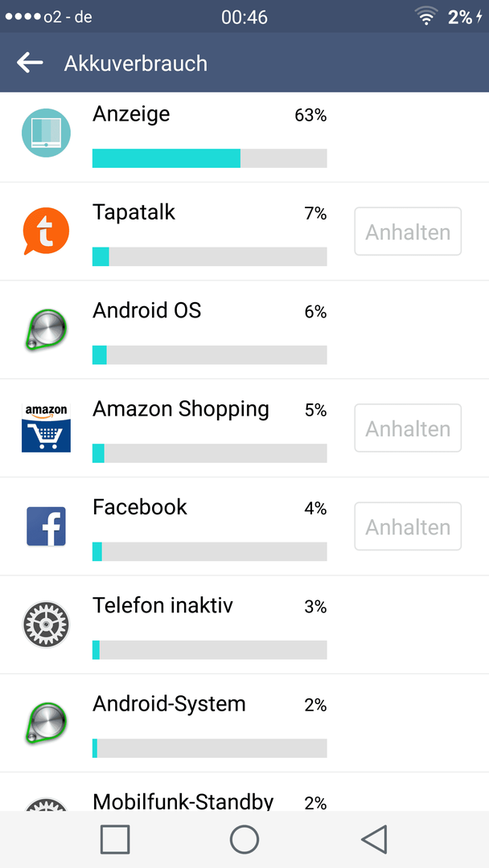Tap the Facebook app icon
Screen dimensions: 489x868
[x=46, y=526]
